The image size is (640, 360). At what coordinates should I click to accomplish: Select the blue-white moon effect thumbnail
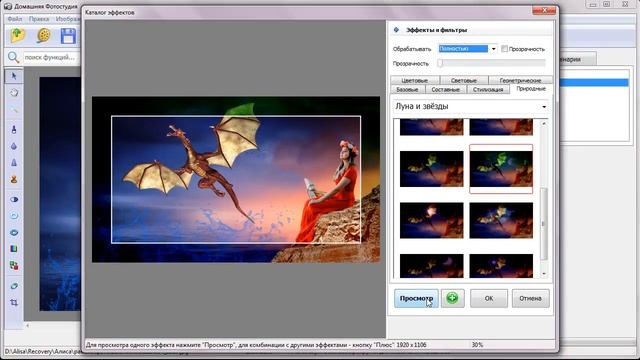(x=501, y=220)
